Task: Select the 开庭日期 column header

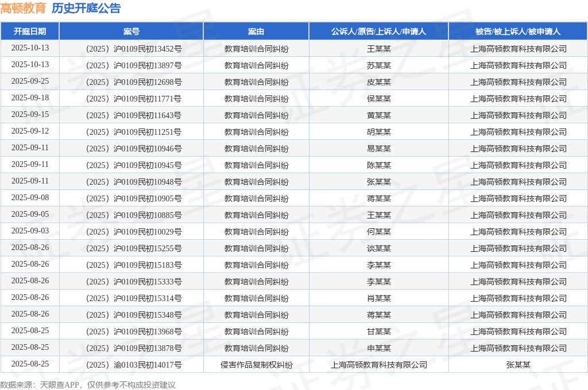Action: click(30, 32)
